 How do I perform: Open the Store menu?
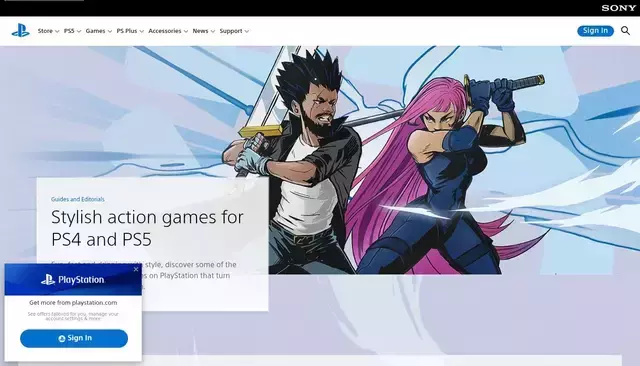coord(48,31)
